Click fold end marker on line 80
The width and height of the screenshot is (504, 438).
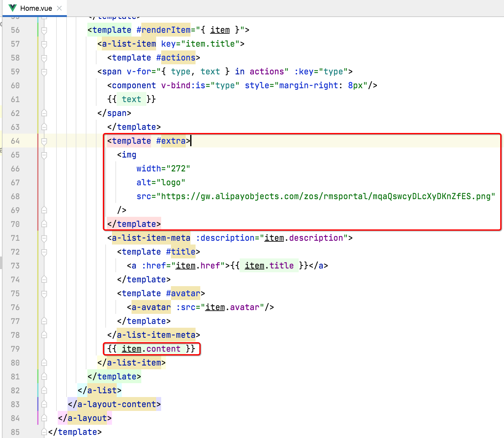44,363
